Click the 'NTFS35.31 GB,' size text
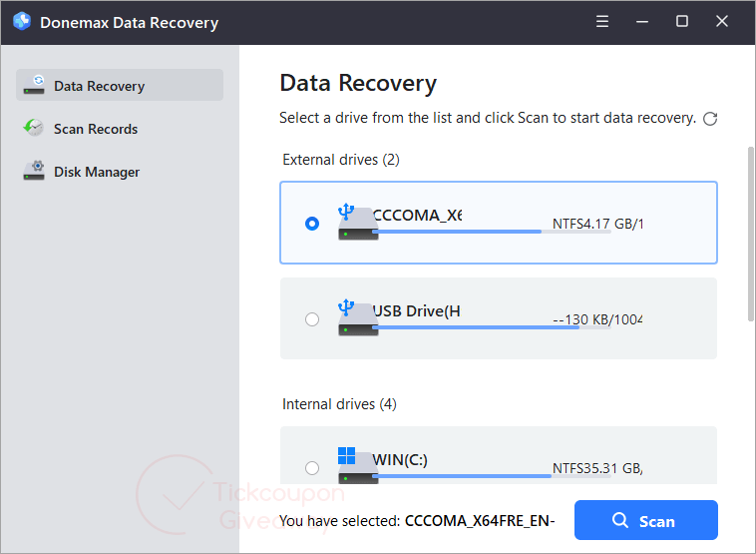The height and width of the screenshot is (554, 756). click(x=597, y=468)
